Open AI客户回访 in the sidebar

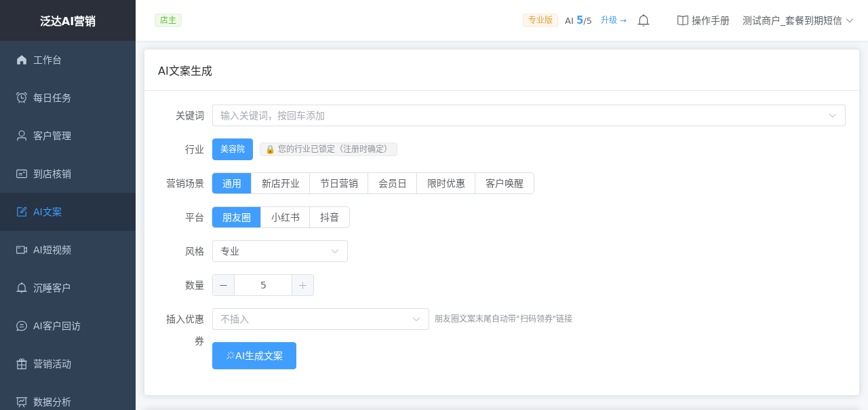click(x=68, y=326)
